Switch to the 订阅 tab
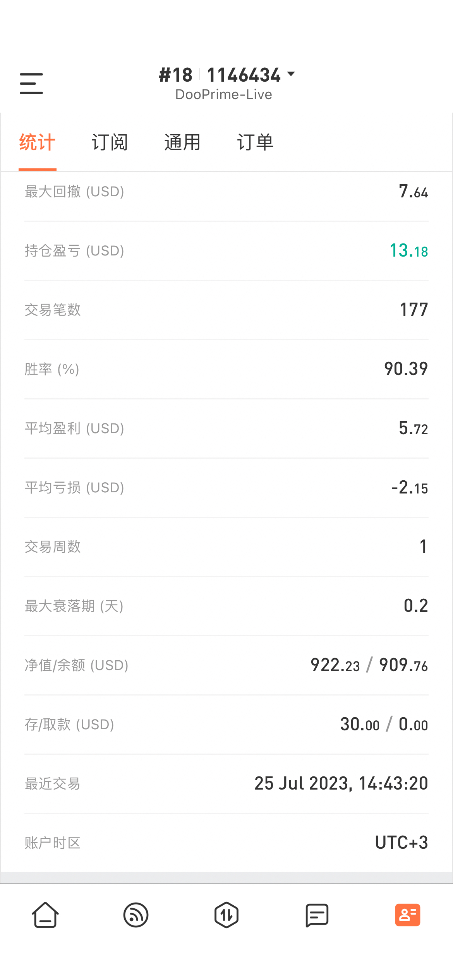 pyautogui.click(x=110, y=142)
